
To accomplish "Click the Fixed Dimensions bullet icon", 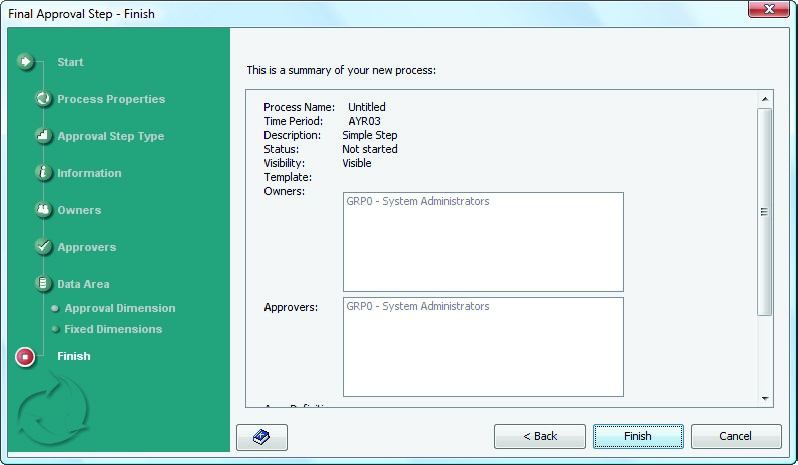I will (x=55, y=329).
